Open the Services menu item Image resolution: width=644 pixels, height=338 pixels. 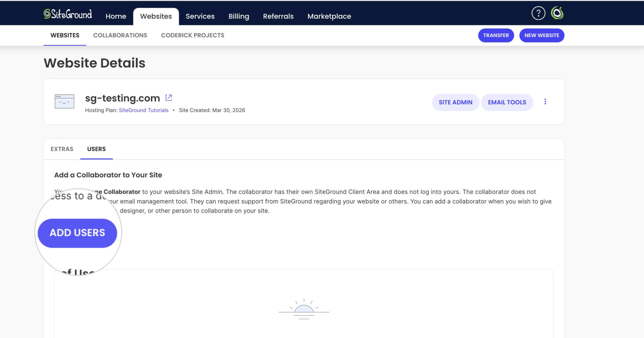click(200, 16)
